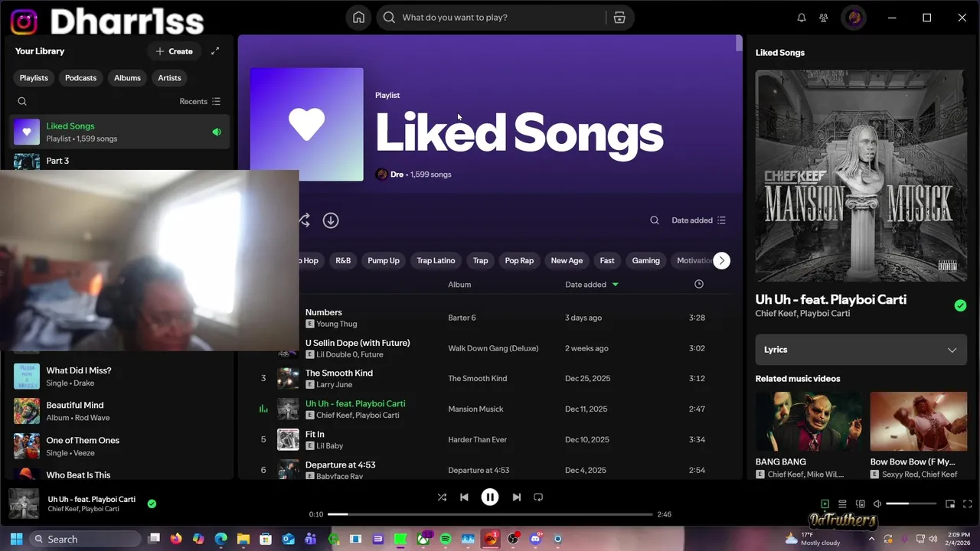Search within Your Library
Screen dimensions: 980x551
(x=22, y=101)
